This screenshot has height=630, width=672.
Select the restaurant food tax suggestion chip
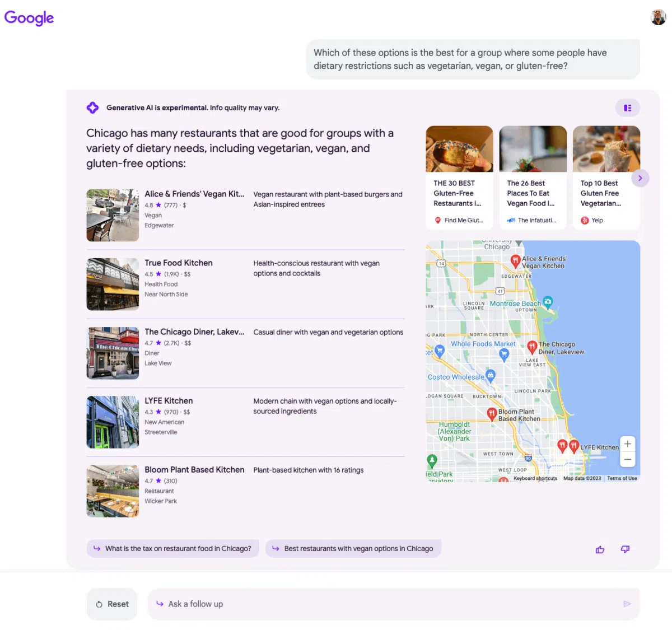172,549
